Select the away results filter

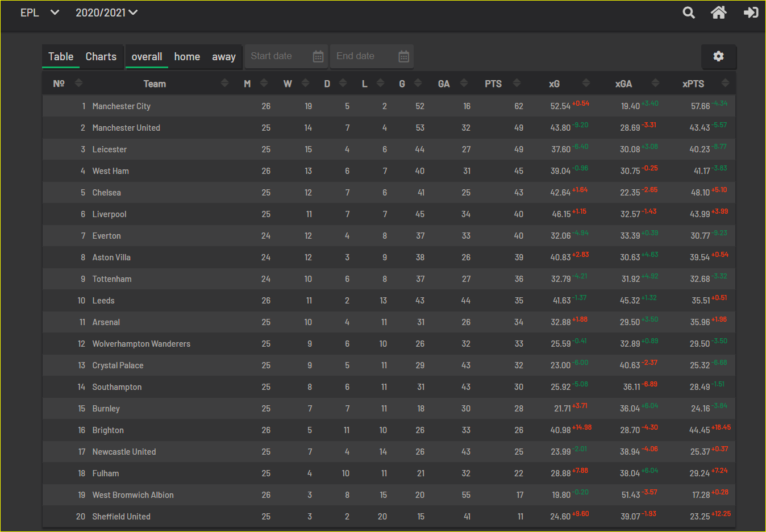[x=224, y=57]
